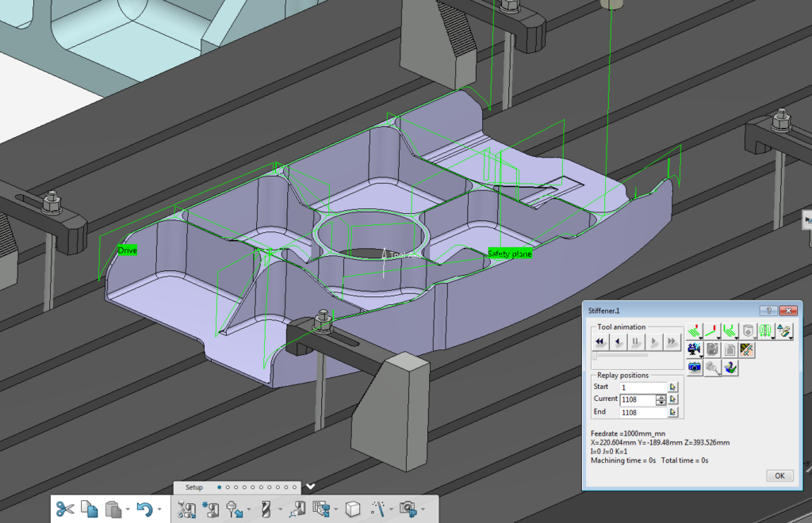
Task: Select the magic wand icon in the Setup toolbar
Action: pos(380,508)
